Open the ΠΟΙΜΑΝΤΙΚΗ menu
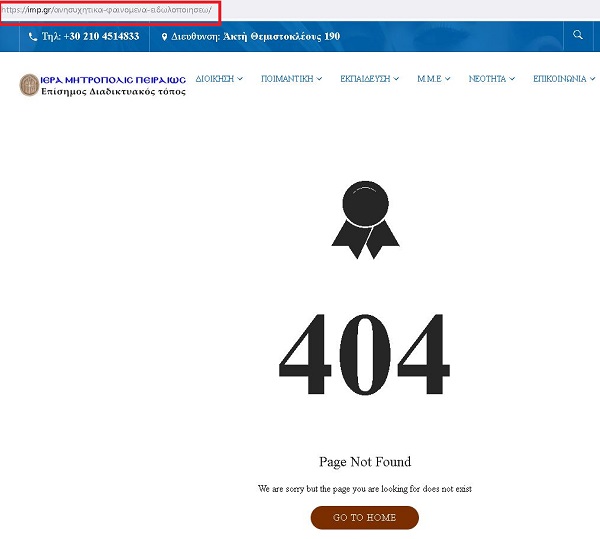Screen dimensions: 600x539 click(x=287, y=79)
